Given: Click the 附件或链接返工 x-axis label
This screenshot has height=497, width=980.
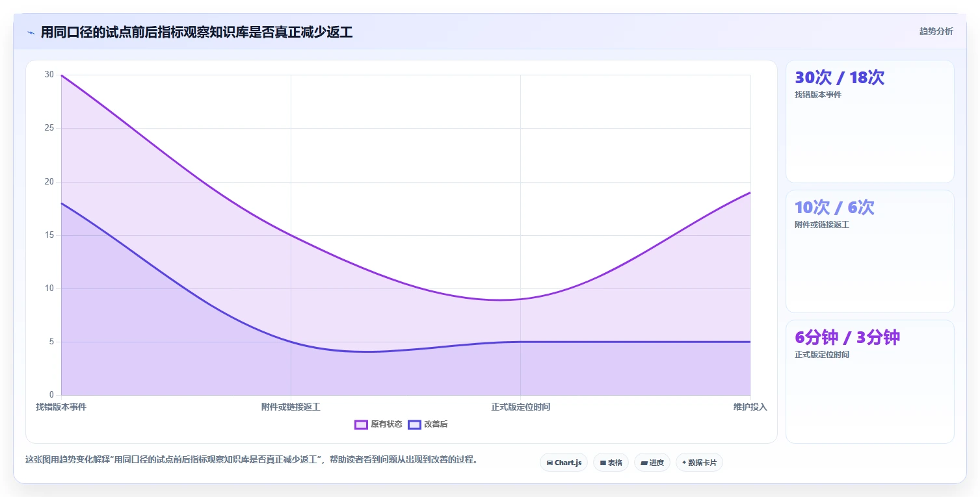Looking at the screenshot, I should point(291,407).
